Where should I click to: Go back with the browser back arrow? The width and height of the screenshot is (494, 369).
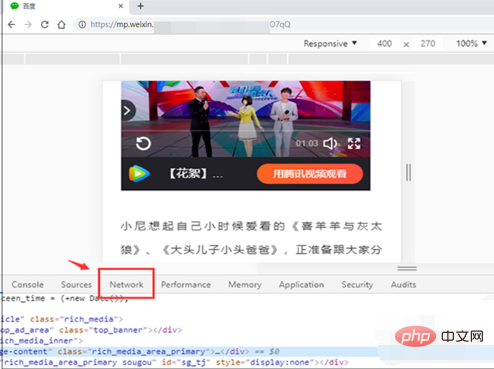coord(12,25)
